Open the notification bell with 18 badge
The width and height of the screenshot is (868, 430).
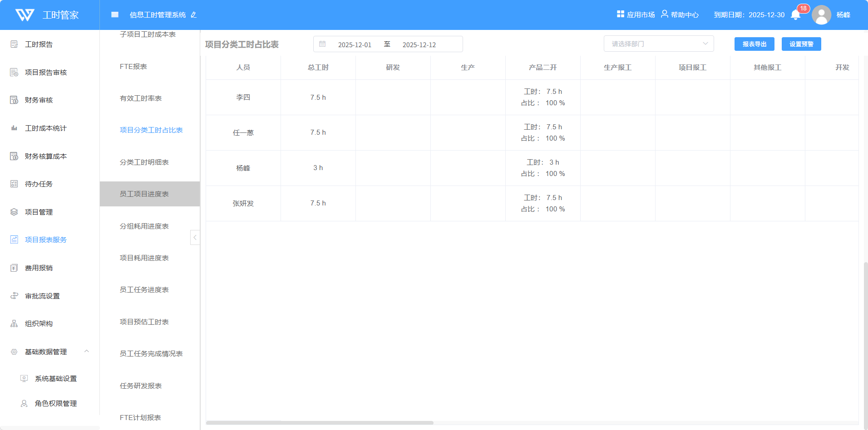(x=795, y=15)
